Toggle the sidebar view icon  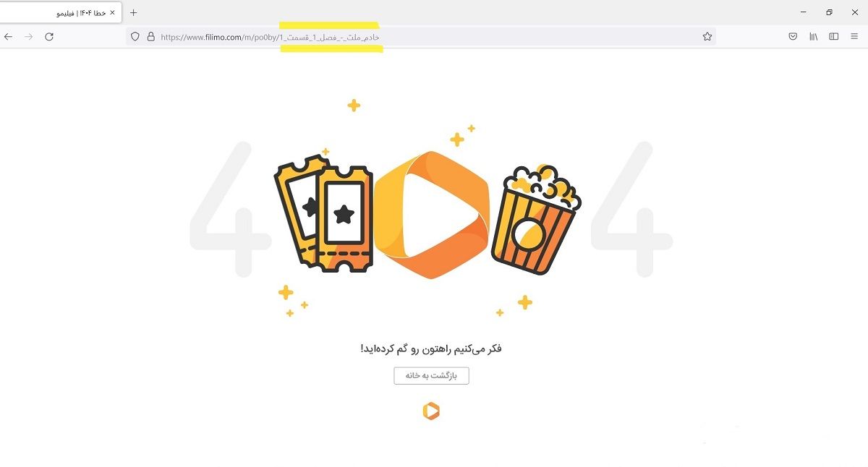pyautogui.click(x=834, y=36)
